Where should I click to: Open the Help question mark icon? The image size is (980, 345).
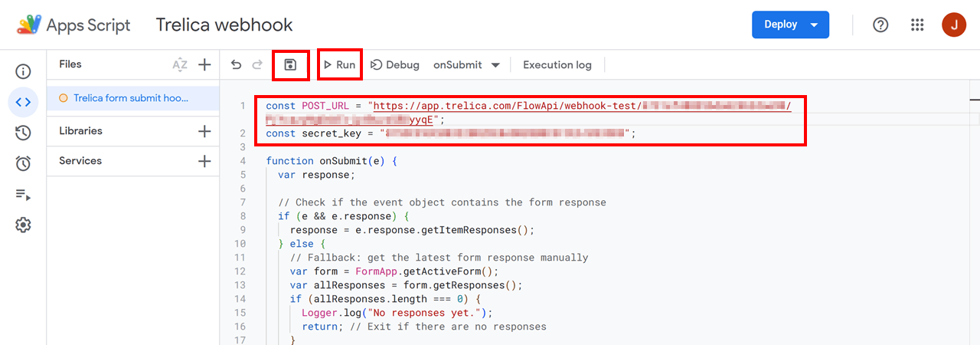click(880, 25)
